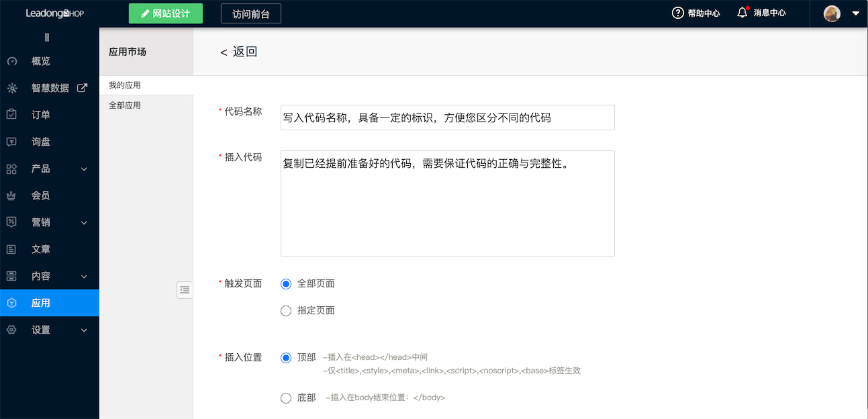Open the 消息中心 notification bell
Image resolution: width=868 pixels, height=419 pixels.
point(742,12)
